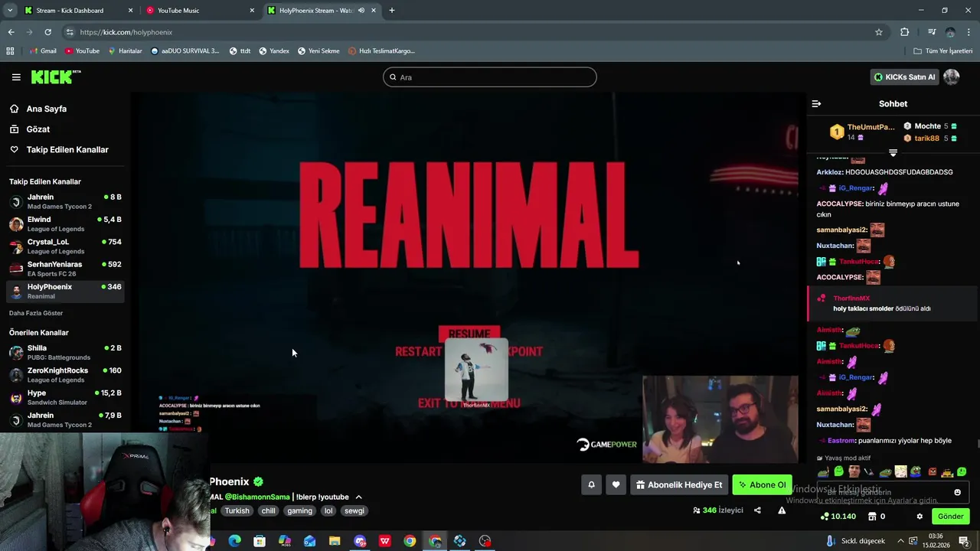Click @BishamonnSama mention link
Viewport: 980px width, 551px height.
coord(257,497)
